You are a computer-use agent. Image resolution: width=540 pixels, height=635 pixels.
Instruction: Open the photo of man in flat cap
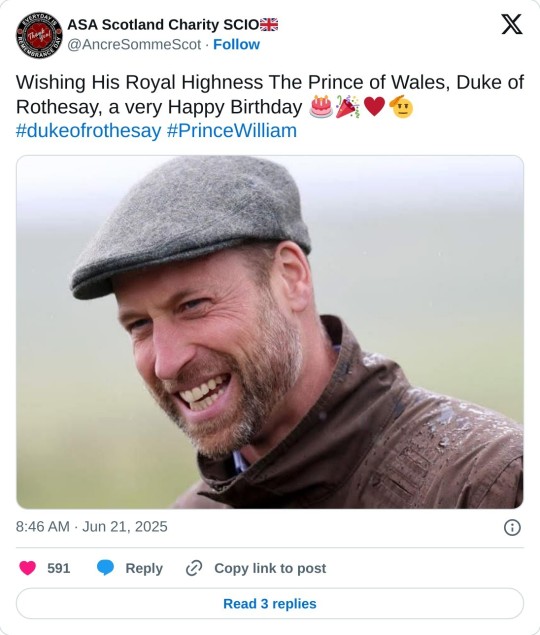click(270, 332)
